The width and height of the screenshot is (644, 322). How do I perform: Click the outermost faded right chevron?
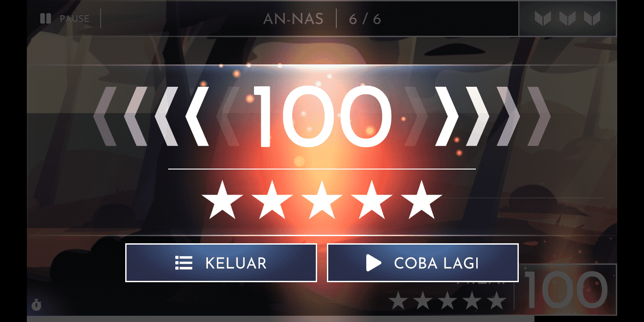(539, 116)
